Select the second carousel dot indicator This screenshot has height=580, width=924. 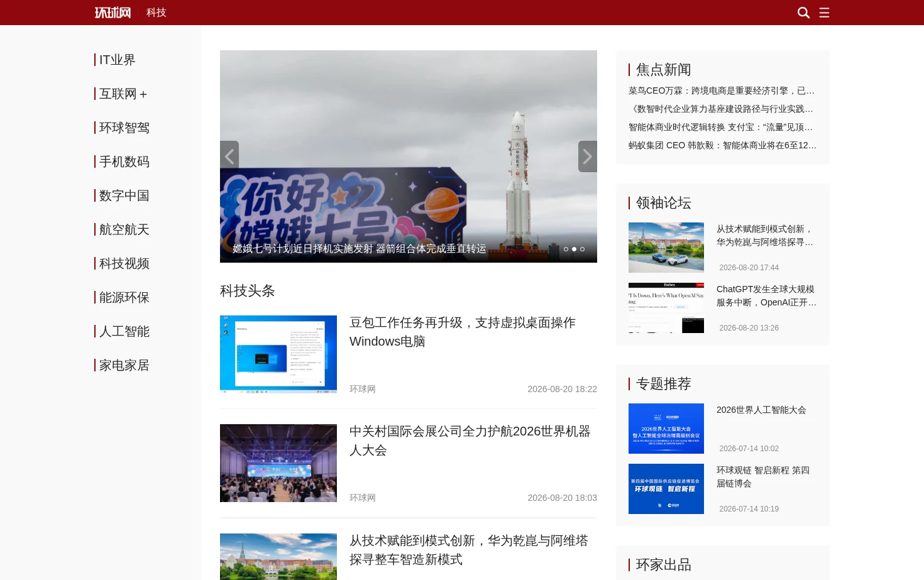[x=574, y=249]
